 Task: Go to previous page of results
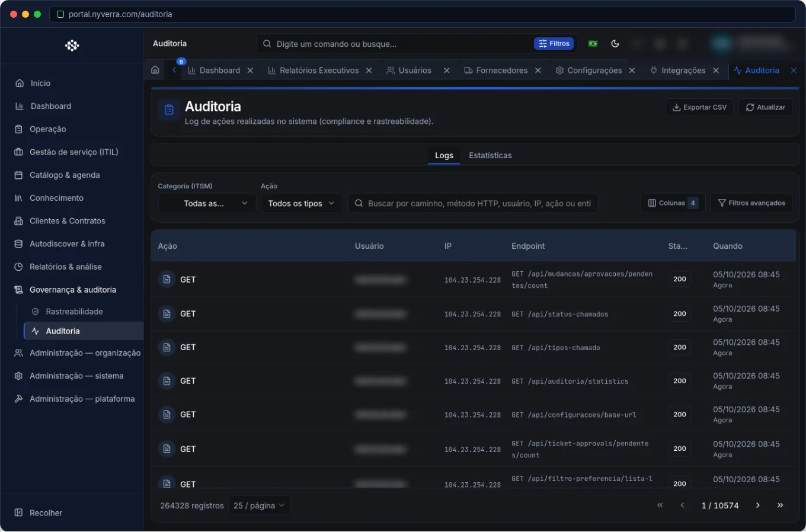click(682, 505)
